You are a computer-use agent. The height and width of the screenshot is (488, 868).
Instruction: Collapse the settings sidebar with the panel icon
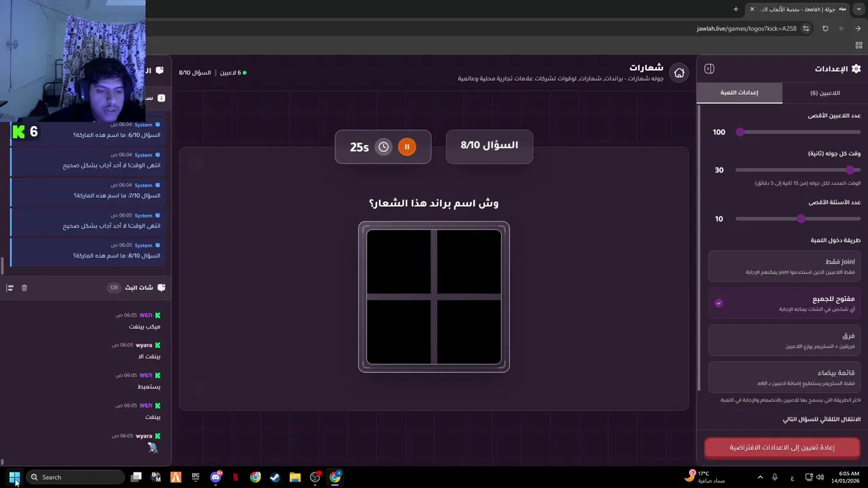(x=709, y=68)
